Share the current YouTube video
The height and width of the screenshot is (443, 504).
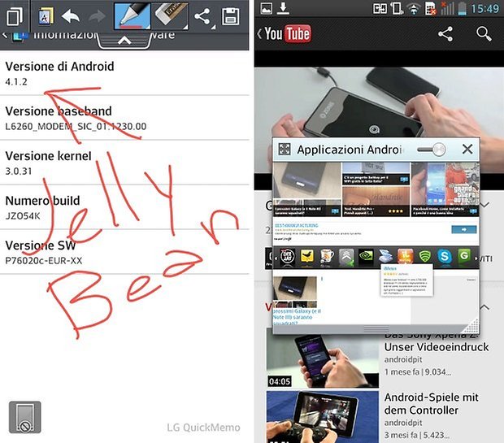click(x=445, y=34)
